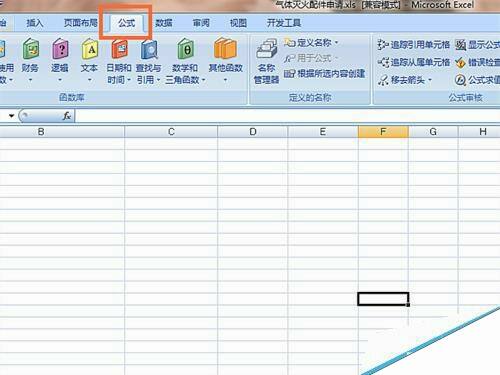The image size is (500, 375).
Task: Open the Lookup and Reference (查找与引用) icon
Action: coord(149,49)
